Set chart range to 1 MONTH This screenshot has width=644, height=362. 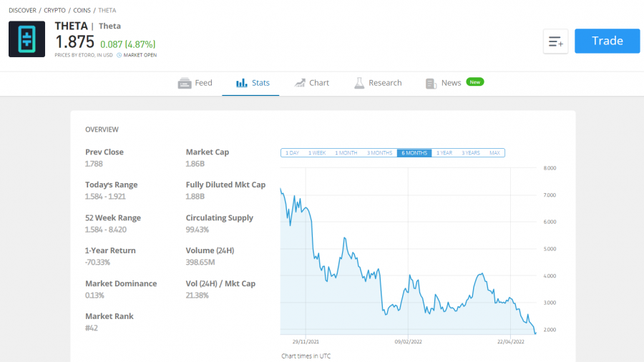click(346, 152)
